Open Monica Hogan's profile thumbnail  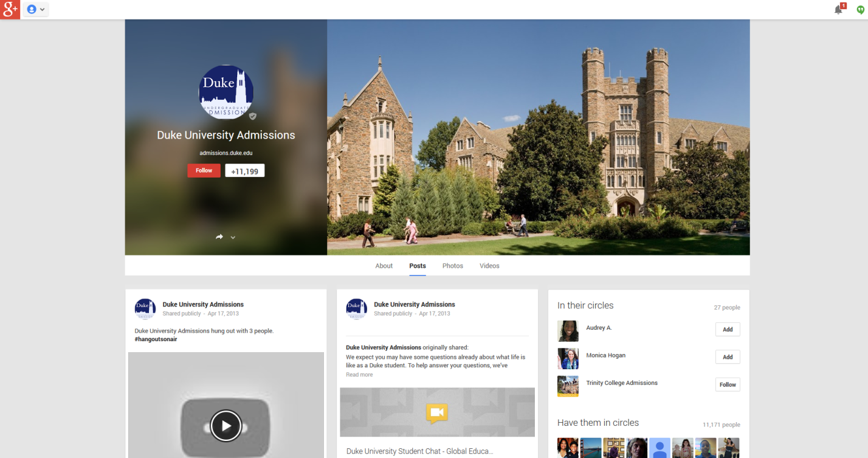pos(568,359)
